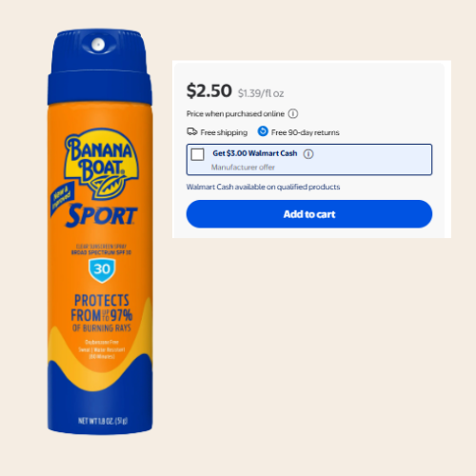Viewport: 476px width, 476px height.
Task: Click the $2.50 price
Action: click(209, 90)
